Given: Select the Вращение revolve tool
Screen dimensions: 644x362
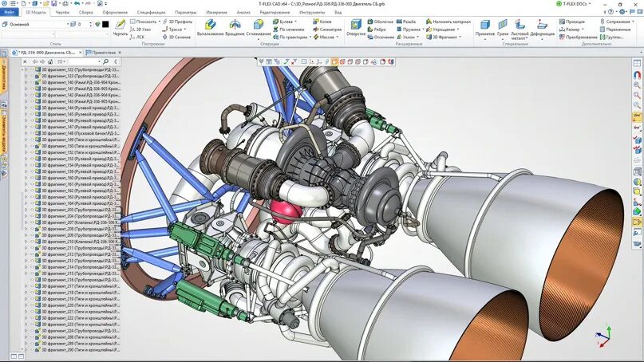Looking at the screenshot, I should [235, 28].
